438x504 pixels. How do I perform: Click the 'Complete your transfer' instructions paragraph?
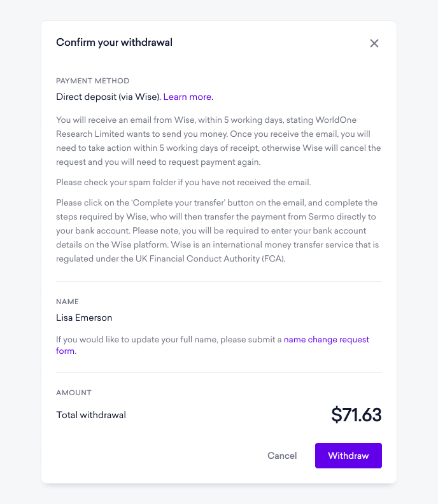pos(218,230)
